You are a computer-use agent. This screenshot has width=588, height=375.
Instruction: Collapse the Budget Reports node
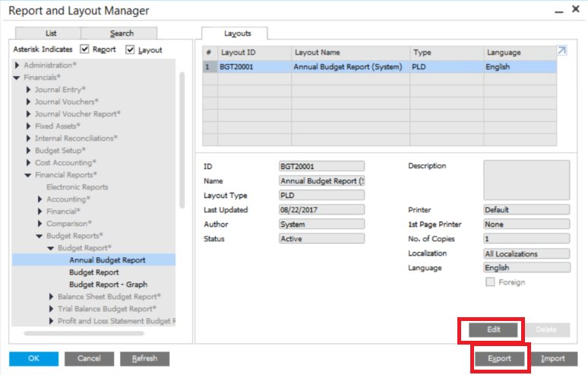click(40, 236)
